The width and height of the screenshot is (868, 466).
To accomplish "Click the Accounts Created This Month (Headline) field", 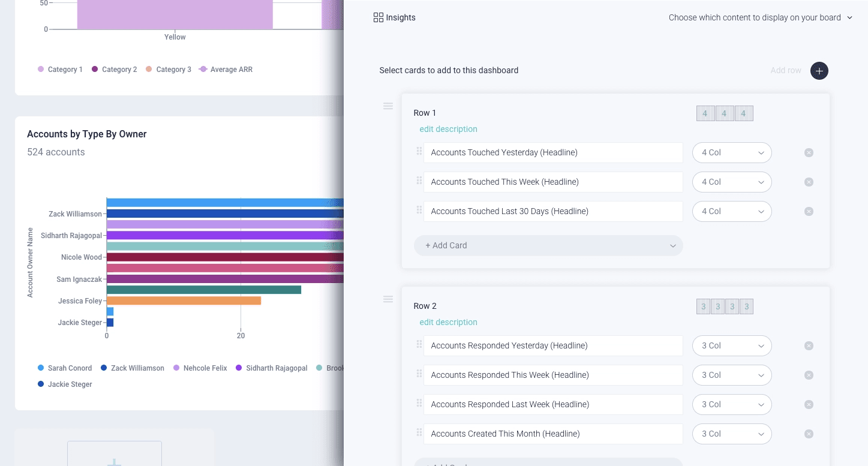I will (553, 434).
